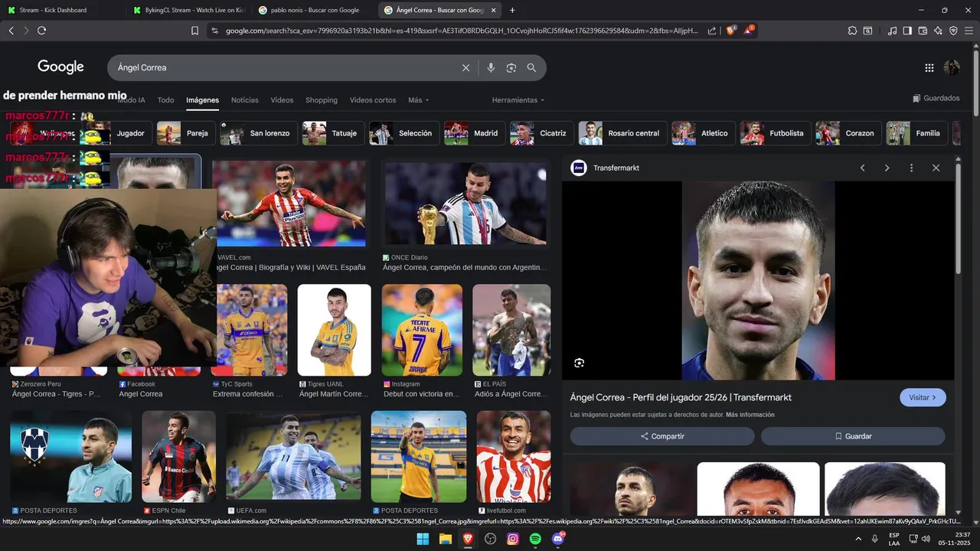Open the browser hamburger menu
980x551 pixels.
pos(969,31)
